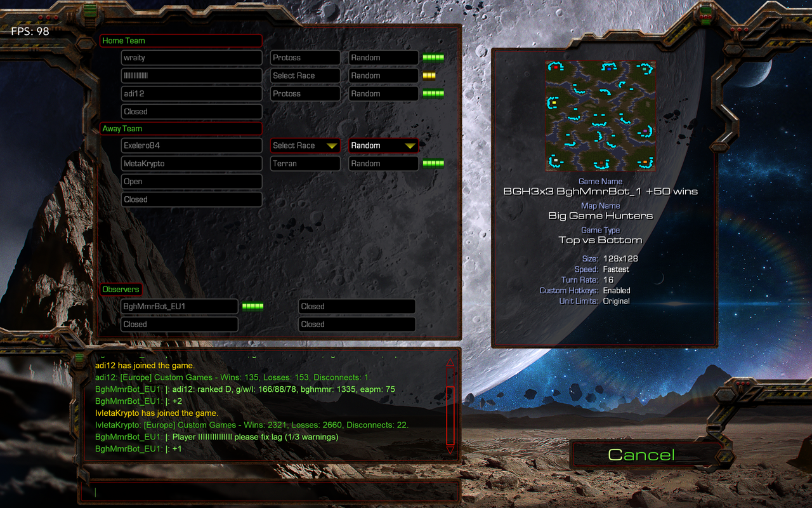The width and height of the screenshot is (812, 508).
Task: Click the FPS counter display
Action: [x=30, y=31]
